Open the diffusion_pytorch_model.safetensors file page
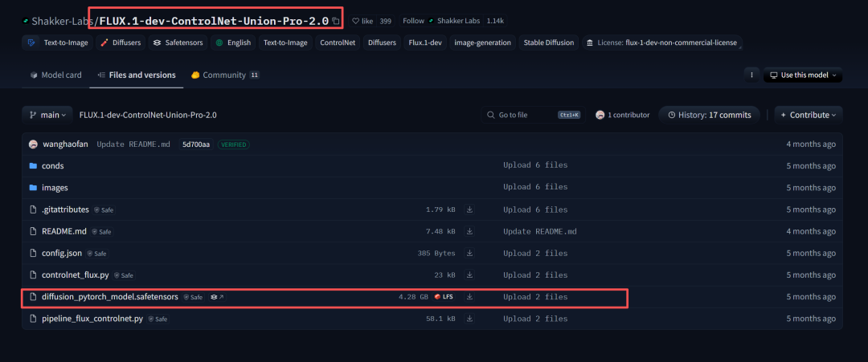 point(110,297)
